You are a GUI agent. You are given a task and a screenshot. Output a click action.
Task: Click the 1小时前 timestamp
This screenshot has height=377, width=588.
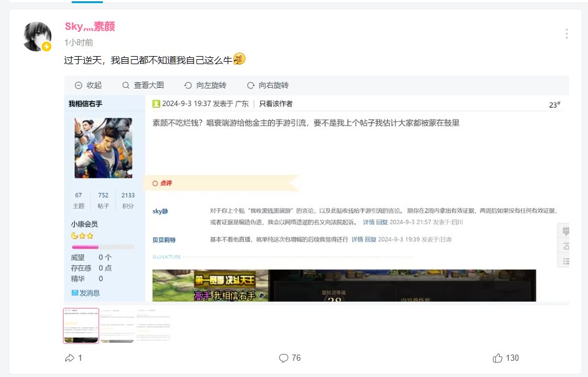point(79,43)
